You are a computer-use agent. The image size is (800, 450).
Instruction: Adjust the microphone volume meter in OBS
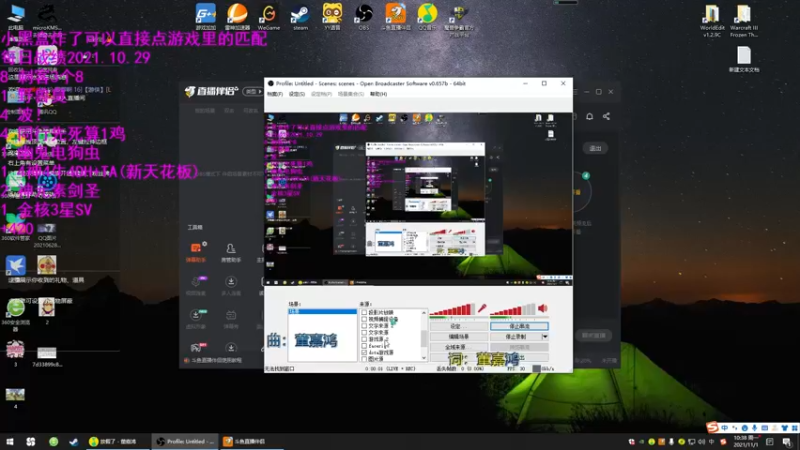click(x=452, y=309)
